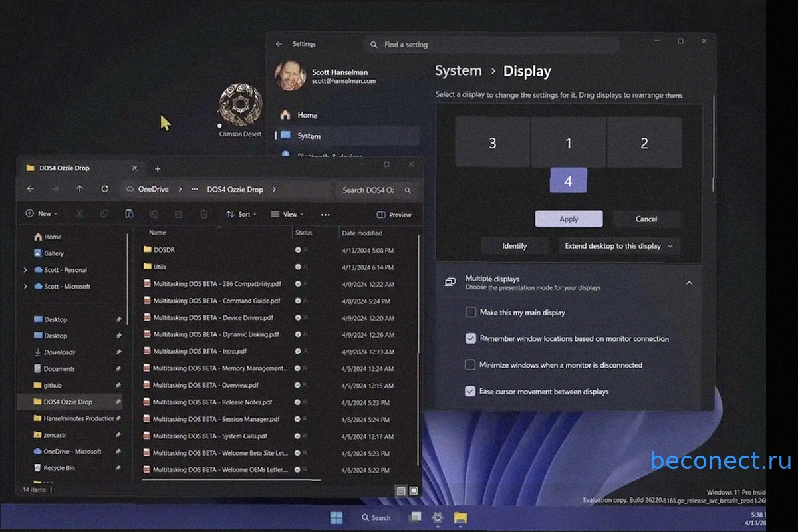Image resolution: width=798 pixels, height=532 pixels.
Task: Select display 2 in the arrangement
Action: [x=644, y=143]
